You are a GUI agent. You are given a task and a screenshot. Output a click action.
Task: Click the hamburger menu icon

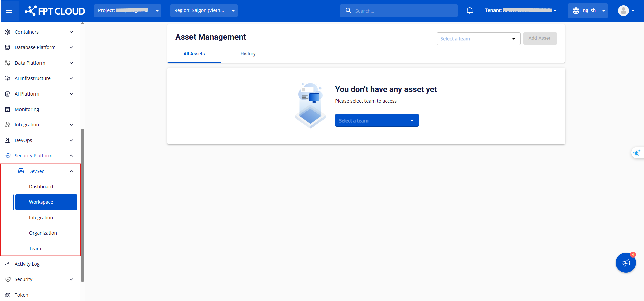click(x=9, y=11)
